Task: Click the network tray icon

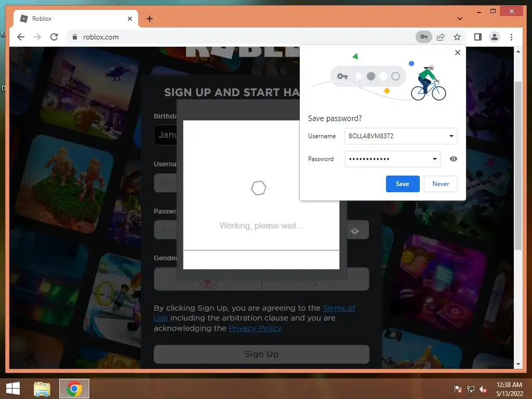Action: 471,389
